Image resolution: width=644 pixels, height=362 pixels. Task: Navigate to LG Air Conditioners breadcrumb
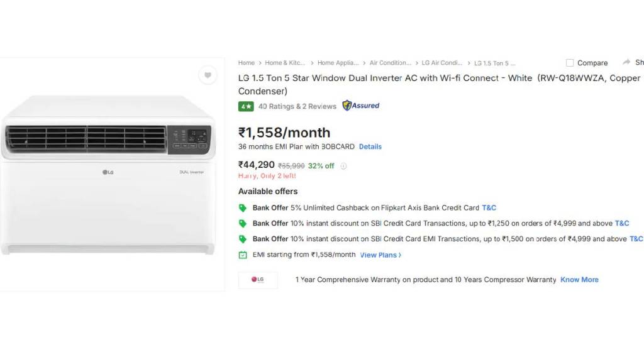point(442,63)
